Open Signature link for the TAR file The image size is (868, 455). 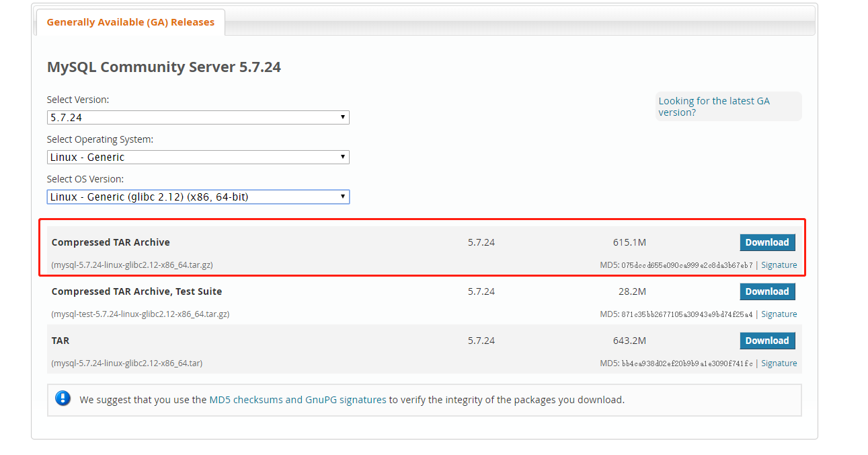pos(779,363)
